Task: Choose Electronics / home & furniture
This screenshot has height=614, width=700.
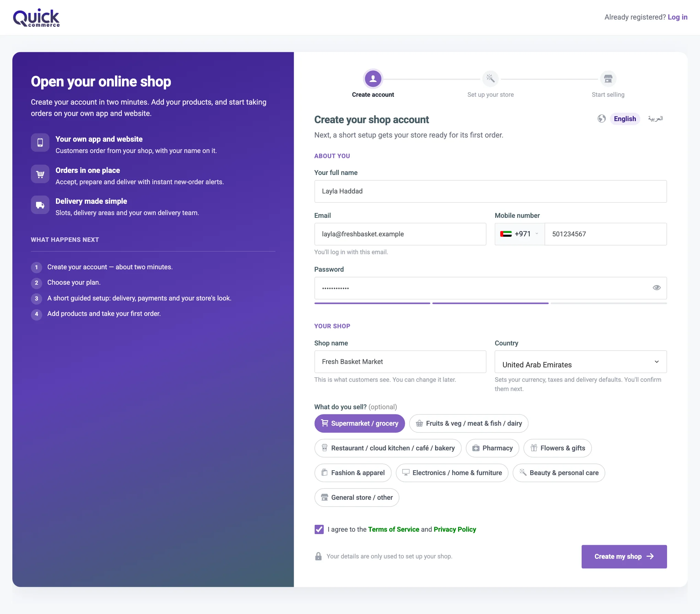Action: point(452,473)
